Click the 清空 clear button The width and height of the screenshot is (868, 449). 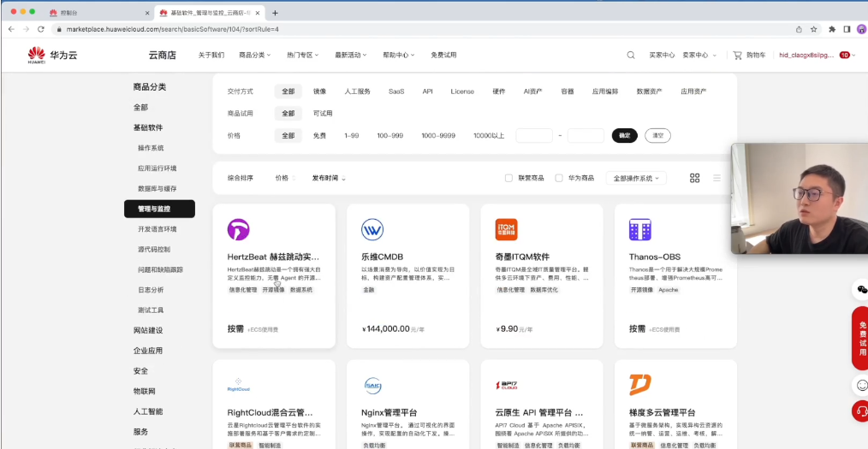(x=657, y=135)
